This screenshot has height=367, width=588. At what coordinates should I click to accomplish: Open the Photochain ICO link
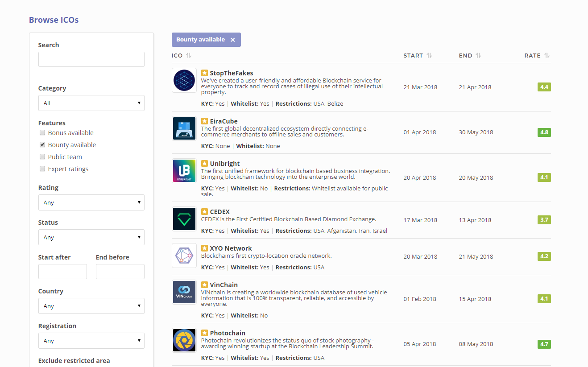(x=228, y=333)
